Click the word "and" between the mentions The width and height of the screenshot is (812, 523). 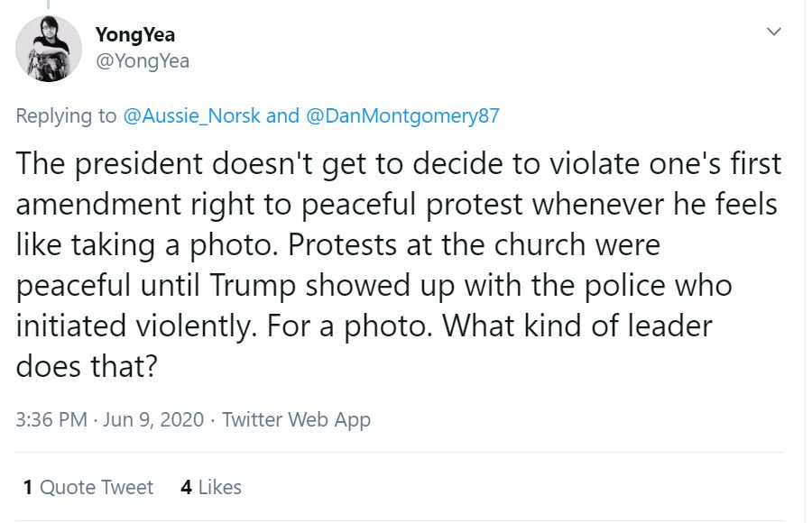(x=283, y=115)
